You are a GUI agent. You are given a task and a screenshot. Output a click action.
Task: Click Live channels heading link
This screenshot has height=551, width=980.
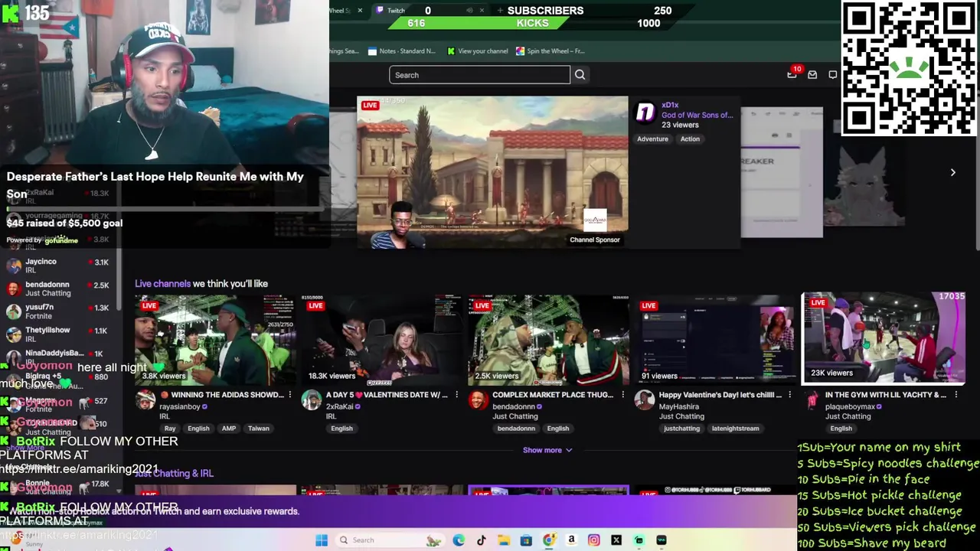[162, 283]
